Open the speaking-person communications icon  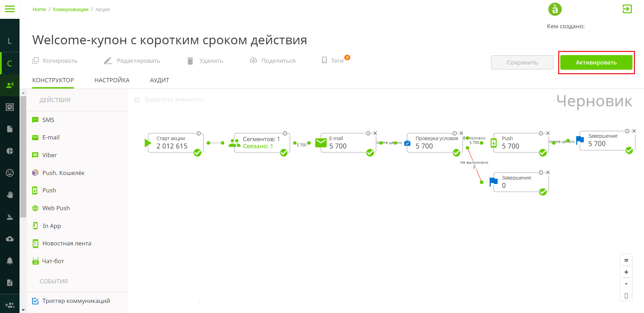tap(10, 85)
